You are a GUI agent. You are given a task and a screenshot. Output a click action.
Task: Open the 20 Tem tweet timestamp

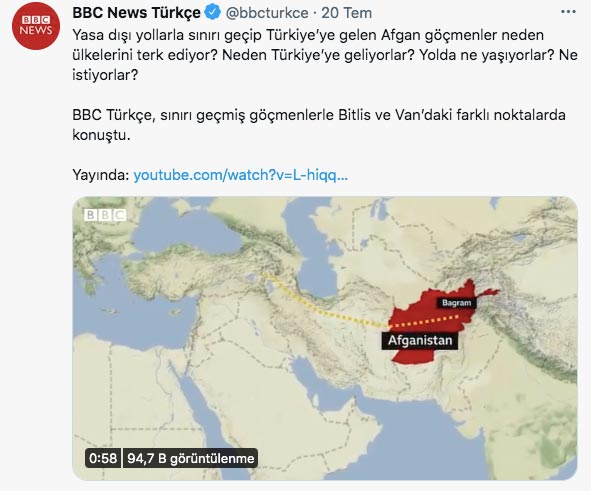346,13
